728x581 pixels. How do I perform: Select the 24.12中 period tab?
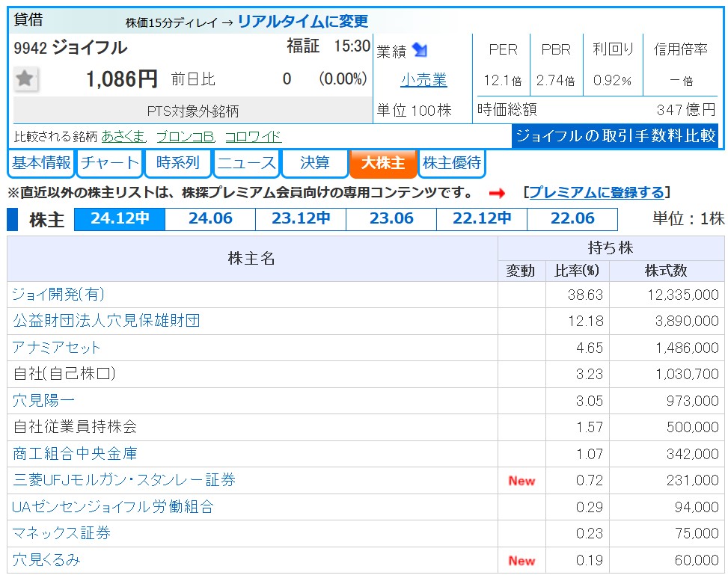click(120, 219)
